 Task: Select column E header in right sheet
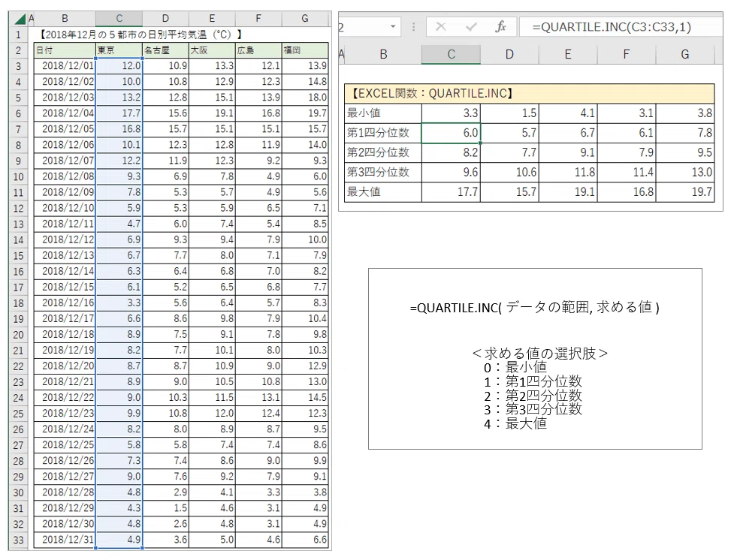[x=568, y=55]
